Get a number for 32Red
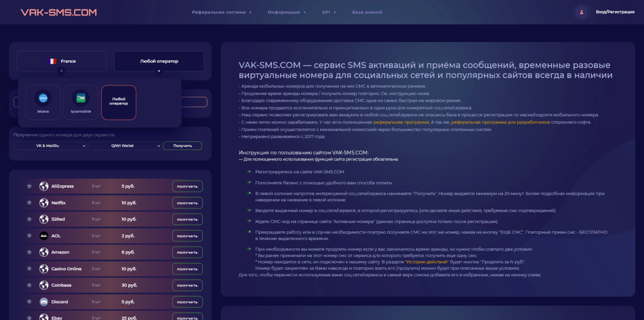The height and width of the screenshot is (320, 644). (187, 219)
